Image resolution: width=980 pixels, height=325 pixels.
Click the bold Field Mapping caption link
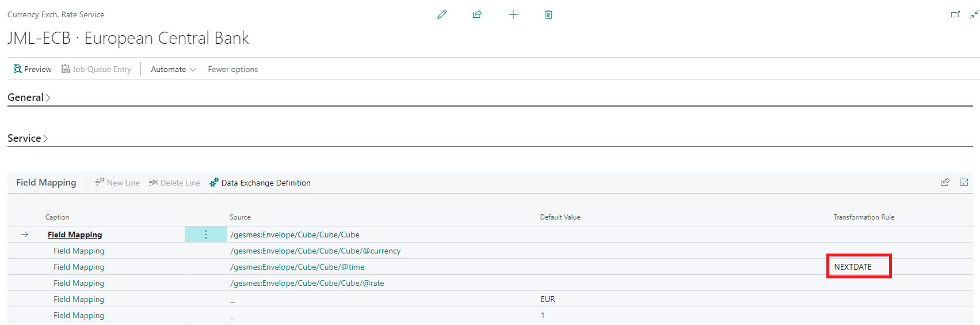[75, 235]
